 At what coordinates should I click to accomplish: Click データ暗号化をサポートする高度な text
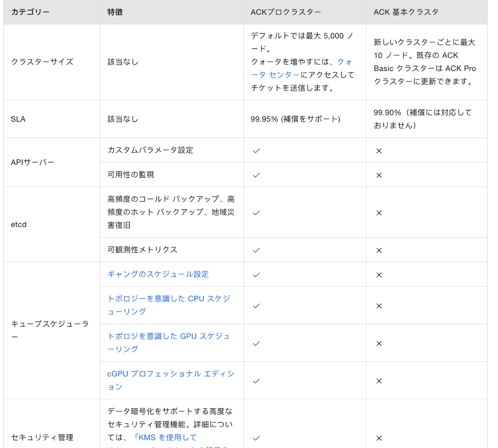pos(170,411)
